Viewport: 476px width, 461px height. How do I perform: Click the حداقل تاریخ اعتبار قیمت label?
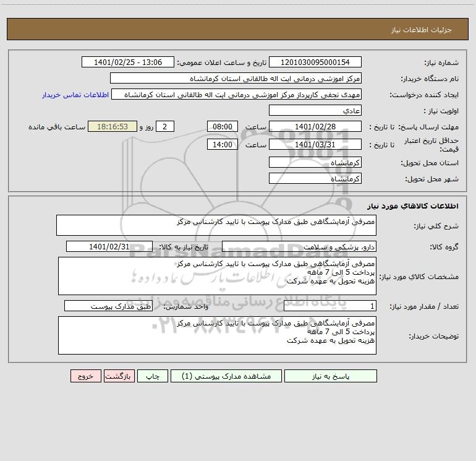coord(431,145)
